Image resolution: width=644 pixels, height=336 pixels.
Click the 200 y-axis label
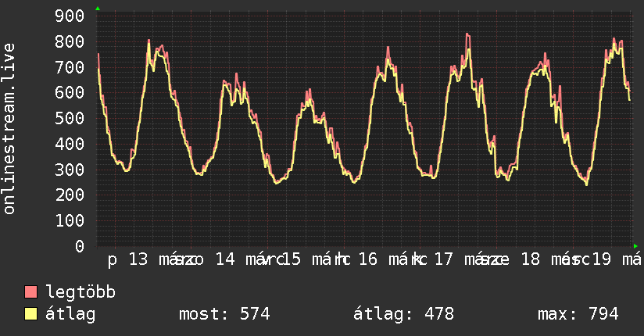(70, 195)
